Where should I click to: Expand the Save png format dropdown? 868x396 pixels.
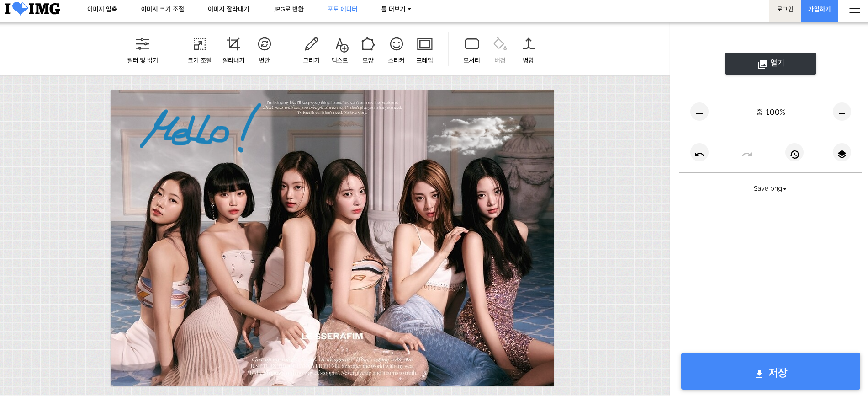pyautogui.click(x=770, y=188)
